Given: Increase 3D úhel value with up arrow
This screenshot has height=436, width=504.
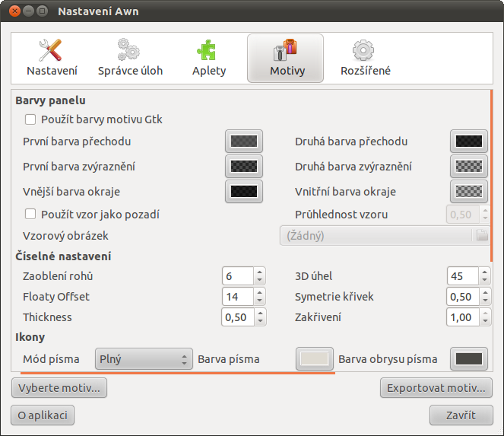Looking at the screenshot, I should (x=485, y=272).
